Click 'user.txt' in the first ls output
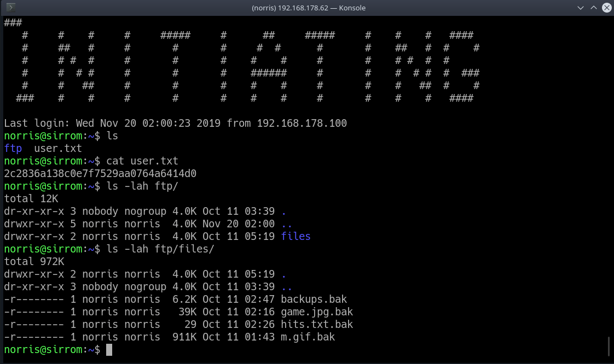The image size is (614, 364). click(57, 149)
